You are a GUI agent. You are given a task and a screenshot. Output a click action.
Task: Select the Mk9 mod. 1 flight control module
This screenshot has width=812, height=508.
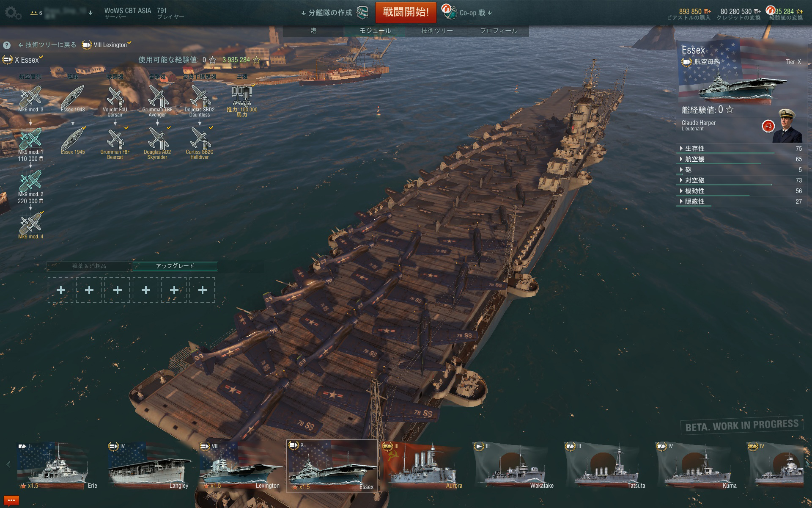pyautogui.click(x=30, y=138)
